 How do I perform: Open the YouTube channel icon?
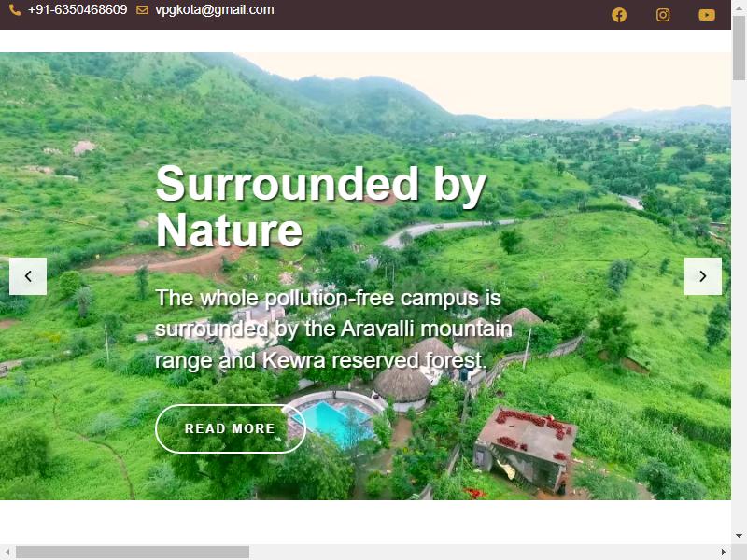(707, 15)
